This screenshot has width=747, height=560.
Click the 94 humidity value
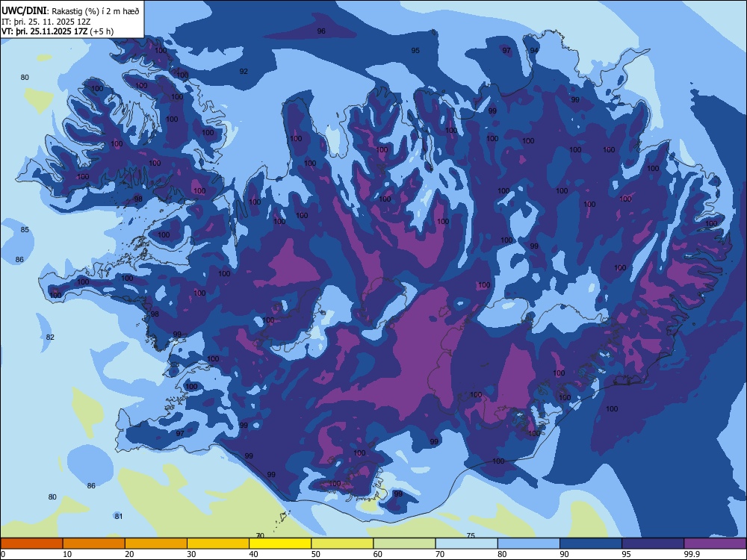point(534,51)
